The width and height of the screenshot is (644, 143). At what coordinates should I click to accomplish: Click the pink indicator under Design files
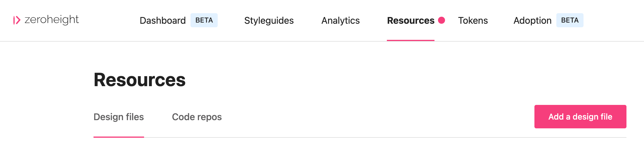coord(119,137)
